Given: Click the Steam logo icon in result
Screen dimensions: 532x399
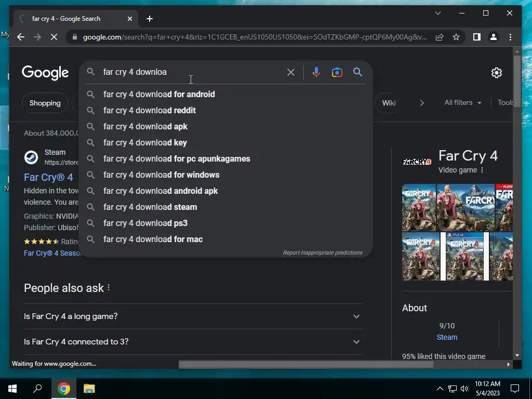Looking at the screenshot, I should [x=31, y=157].
